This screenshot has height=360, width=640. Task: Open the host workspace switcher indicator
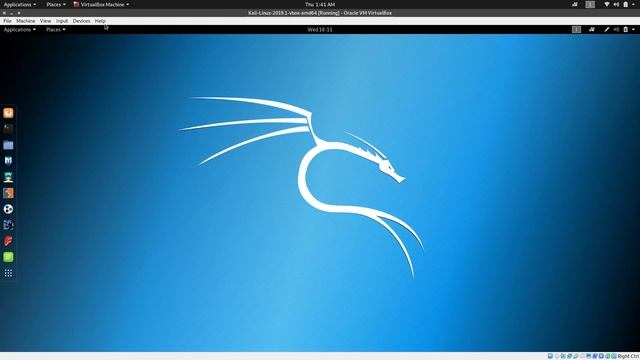[x=590, y=4]
